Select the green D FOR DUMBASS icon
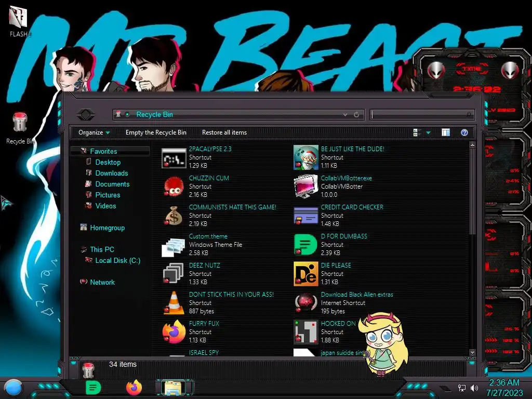Image resolution: width=532 pixels, height=399 pixels. coord(305,245)
